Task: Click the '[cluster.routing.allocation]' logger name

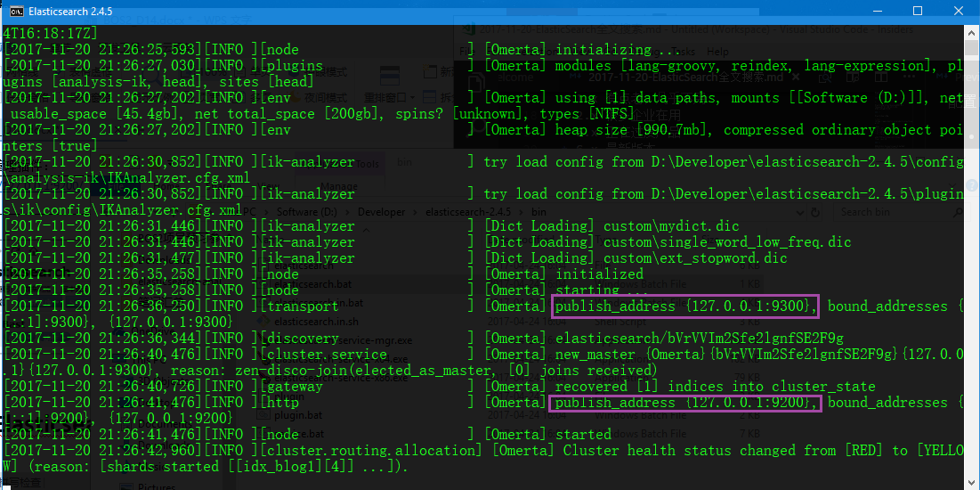Action: tap(372, 451)
